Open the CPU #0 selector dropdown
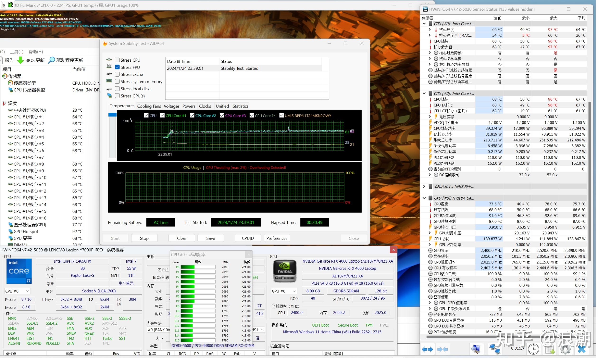This screenshot has width=607, height=364. coord(17,291)
